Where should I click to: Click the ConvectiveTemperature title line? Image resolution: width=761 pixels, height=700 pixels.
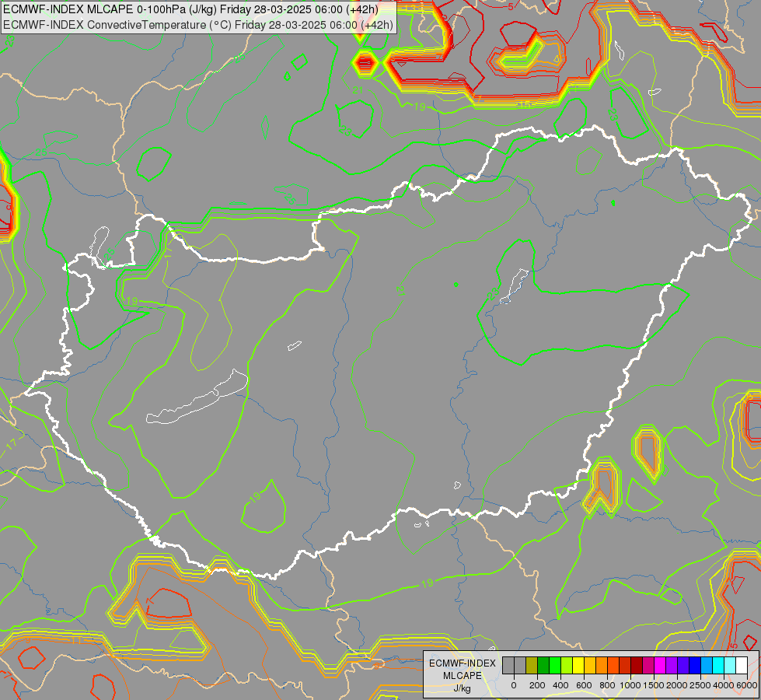tap(198, 25)
